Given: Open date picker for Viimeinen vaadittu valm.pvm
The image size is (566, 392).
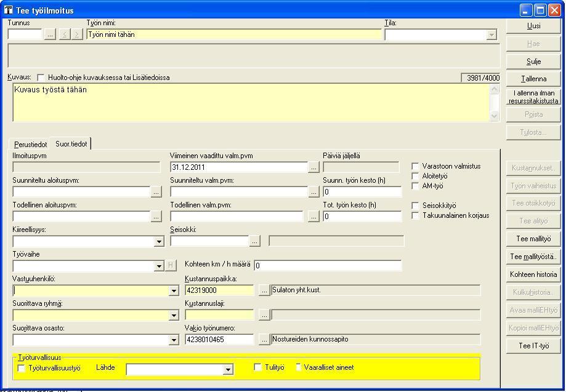Looking at the screenshot, I should [x=313, y=167].
